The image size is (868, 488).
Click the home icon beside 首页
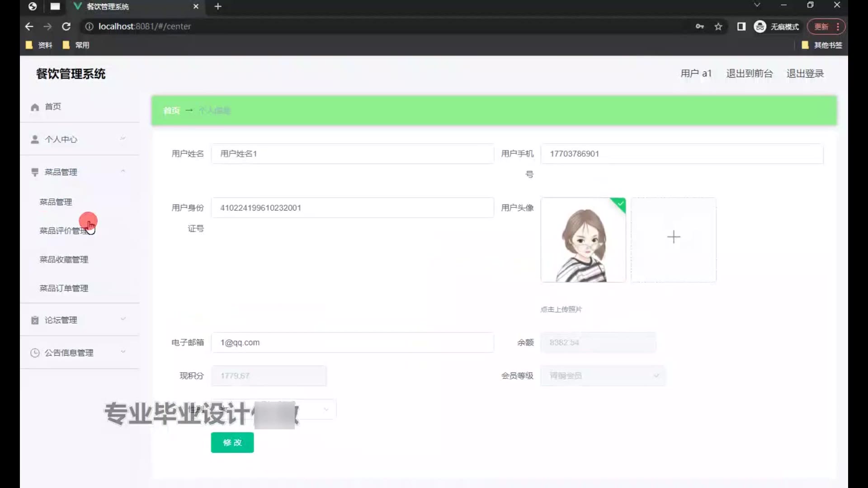tap(35, 107)
